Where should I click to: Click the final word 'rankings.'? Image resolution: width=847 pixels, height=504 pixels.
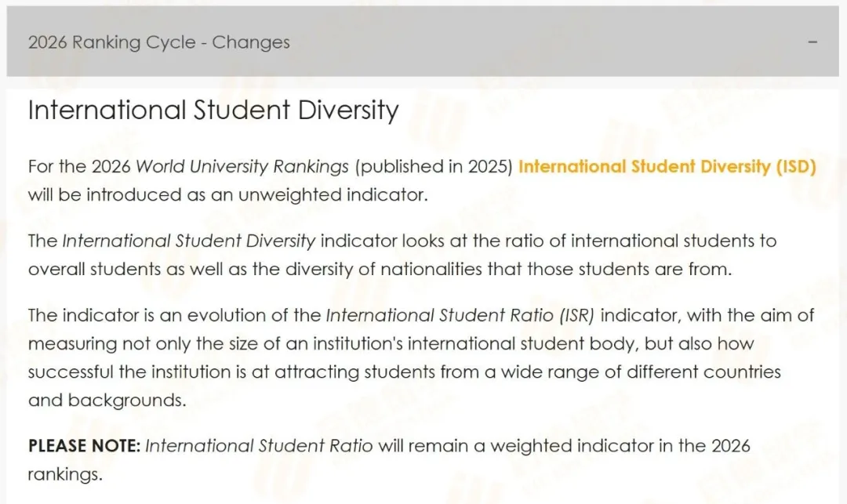[x=65, y=474]
